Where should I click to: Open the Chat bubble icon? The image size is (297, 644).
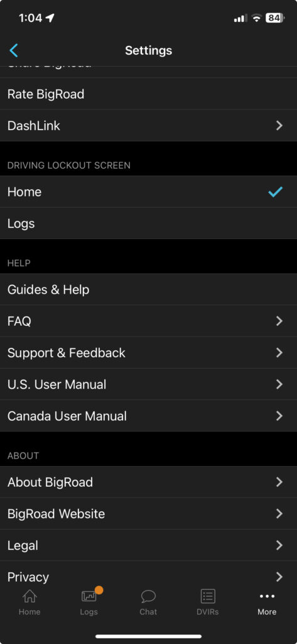coord(148,596)
